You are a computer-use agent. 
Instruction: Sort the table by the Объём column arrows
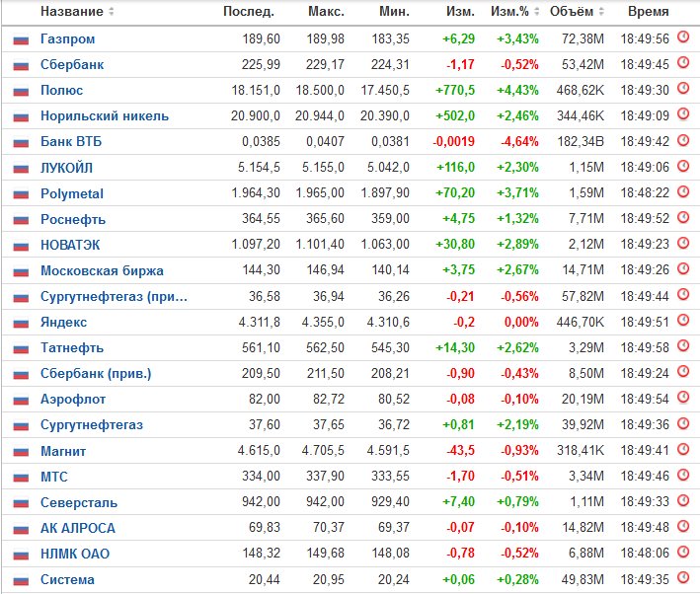point(601,11)
